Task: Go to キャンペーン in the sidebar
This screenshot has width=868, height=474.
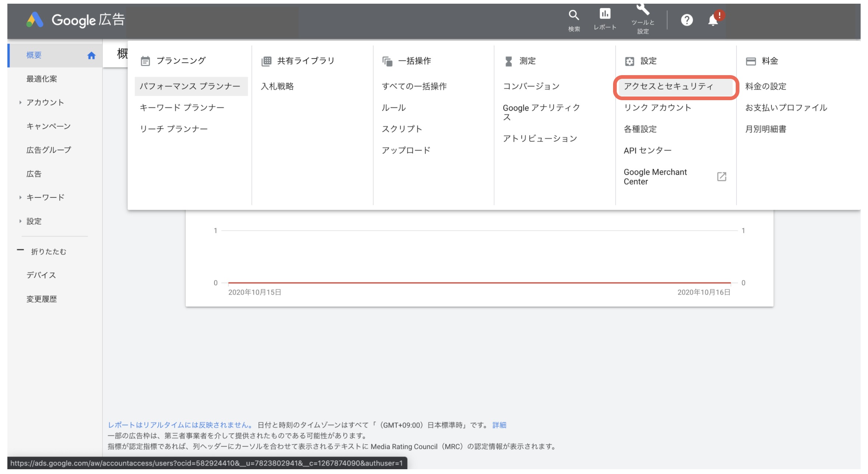Action: point(48,126)
